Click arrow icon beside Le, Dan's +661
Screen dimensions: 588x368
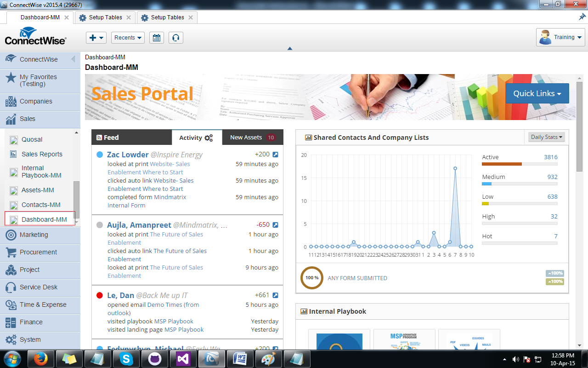pos(275,295)
